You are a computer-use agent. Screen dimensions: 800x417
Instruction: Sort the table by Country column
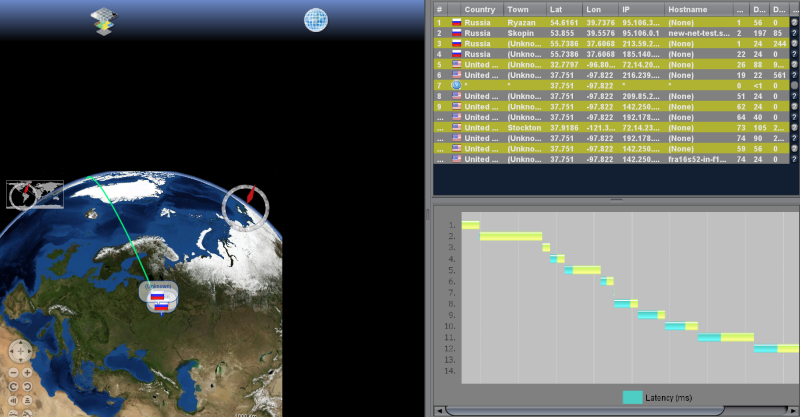coord(479,9)
